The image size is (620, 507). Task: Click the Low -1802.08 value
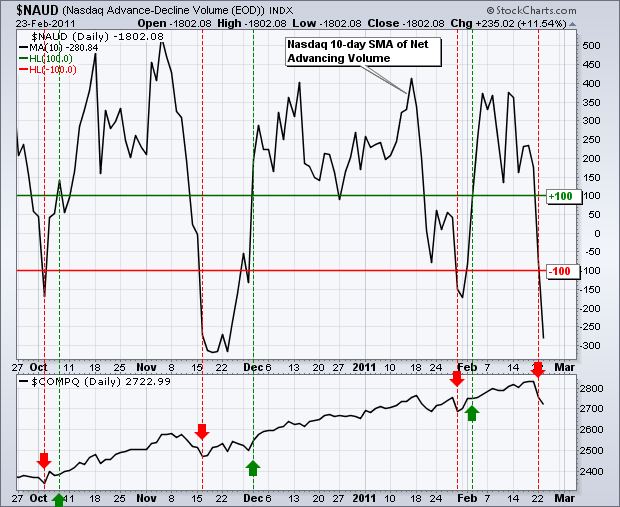point(326,23)
